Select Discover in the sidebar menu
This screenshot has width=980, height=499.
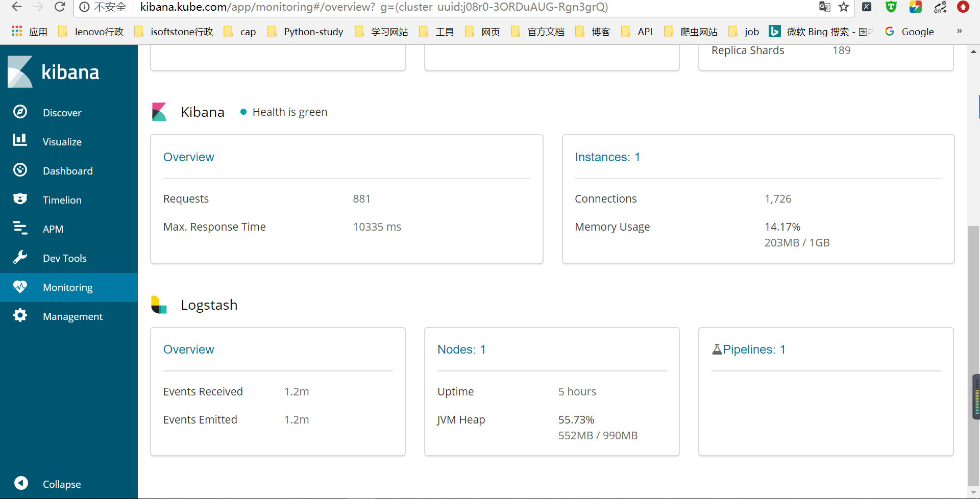(x=62, y=113)
